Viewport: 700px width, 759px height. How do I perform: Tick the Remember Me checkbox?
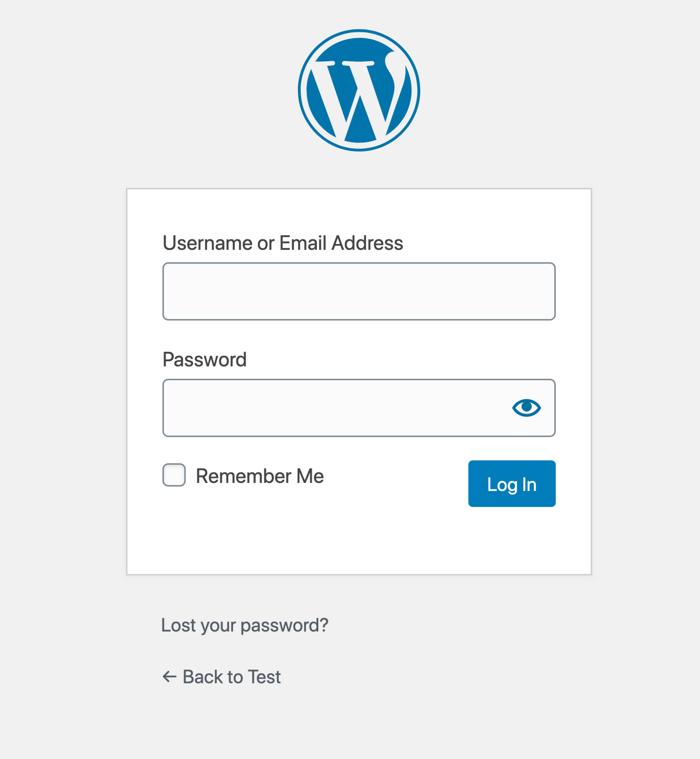174,475
